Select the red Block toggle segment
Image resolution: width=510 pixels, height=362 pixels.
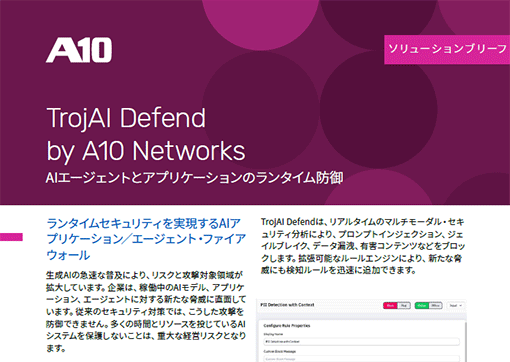390,306
